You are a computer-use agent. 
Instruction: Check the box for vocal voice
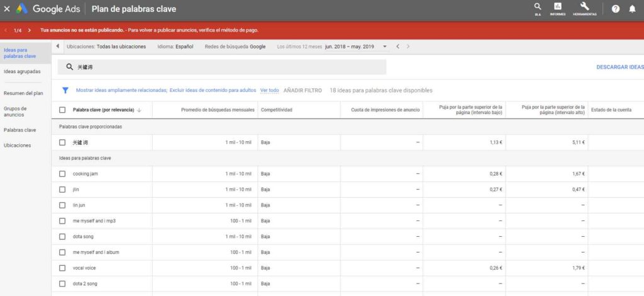tap(62, 268)
